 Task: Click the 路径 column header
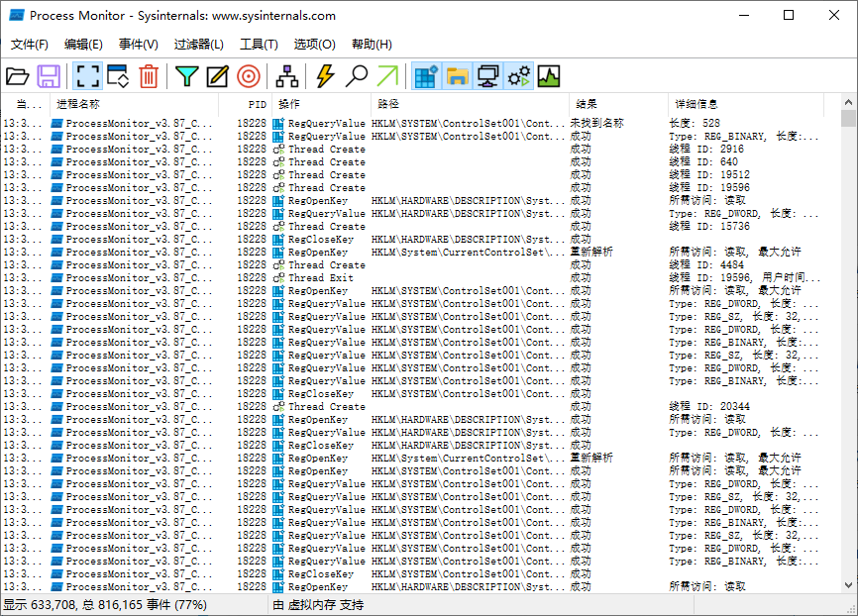tap(388, 103)
